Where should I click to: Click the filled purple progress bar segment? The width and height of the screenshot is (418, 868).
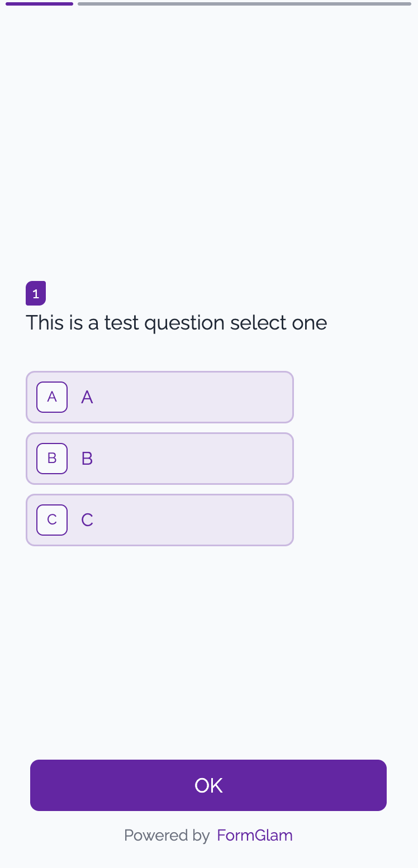[39, 4]
